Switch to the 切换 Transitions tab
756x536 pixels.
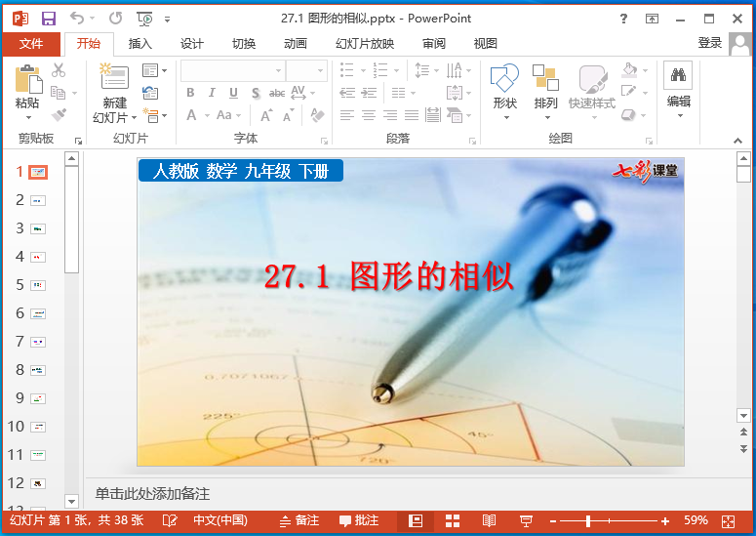click(244, 44)
